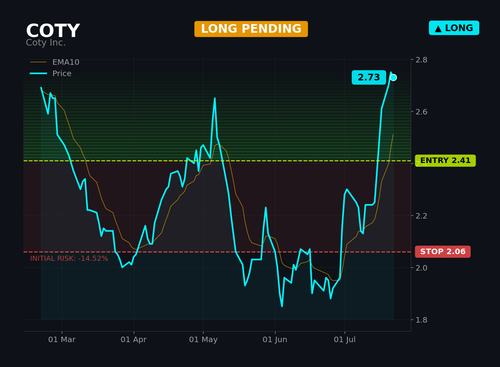Image resolution: width=500 pixels, height=367 pixels.
Task: Click the COTY ticker title
Action: pyautogui.click(x=53, y=31)
